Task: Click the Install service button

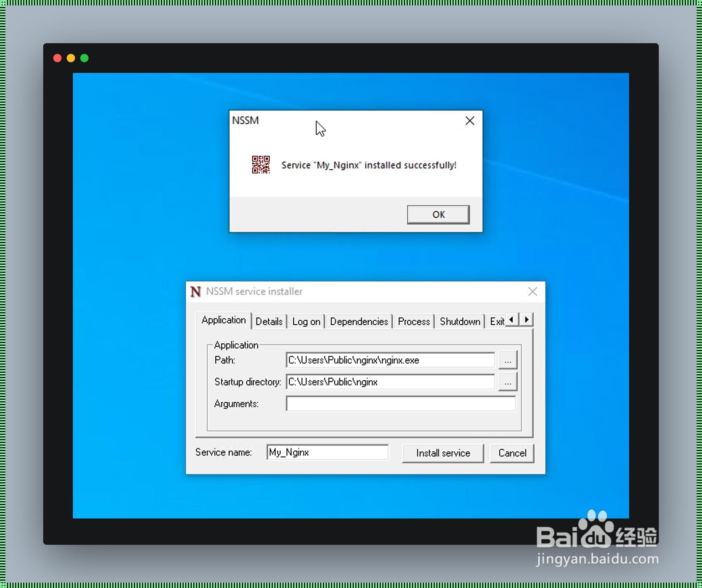Action: coord(443,453)
